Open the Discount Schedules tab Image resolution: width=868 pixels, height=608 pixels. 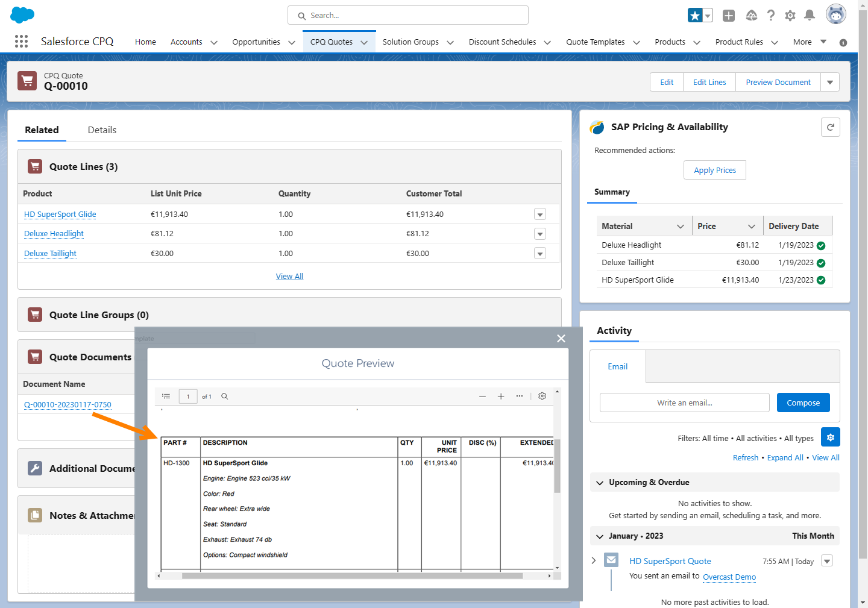(x=502, y=42)
